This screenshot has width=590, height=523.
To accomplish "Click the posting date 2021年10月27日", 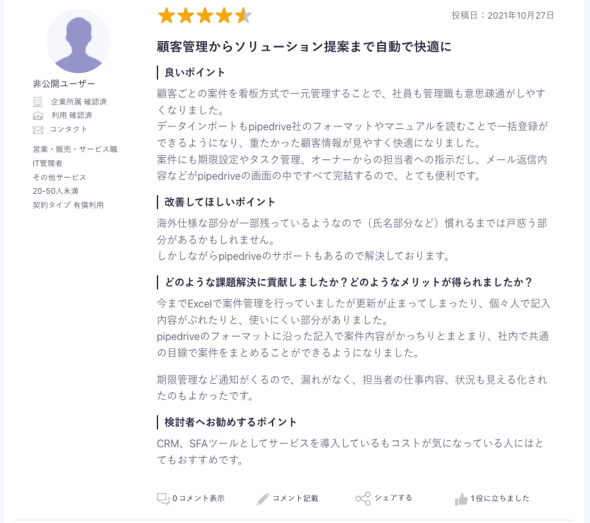I will (520, 15).
